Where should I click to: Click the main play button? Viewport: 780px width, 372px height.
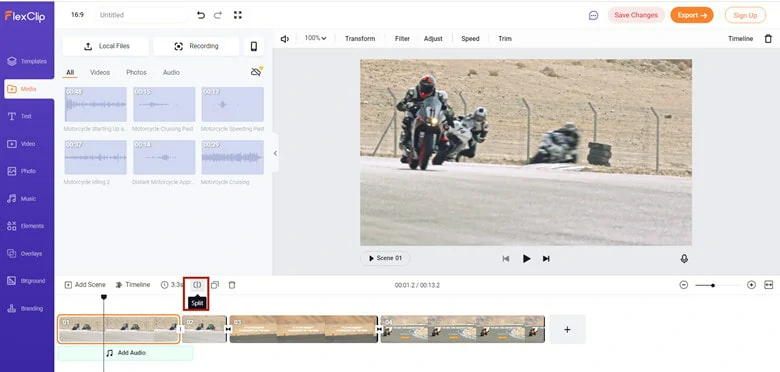(x=526, y=259)
